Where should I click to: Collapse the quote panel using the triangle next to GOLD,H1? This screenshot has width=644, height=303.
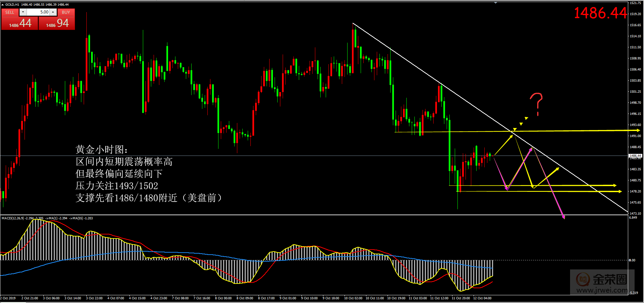click(x=3, y=5)
